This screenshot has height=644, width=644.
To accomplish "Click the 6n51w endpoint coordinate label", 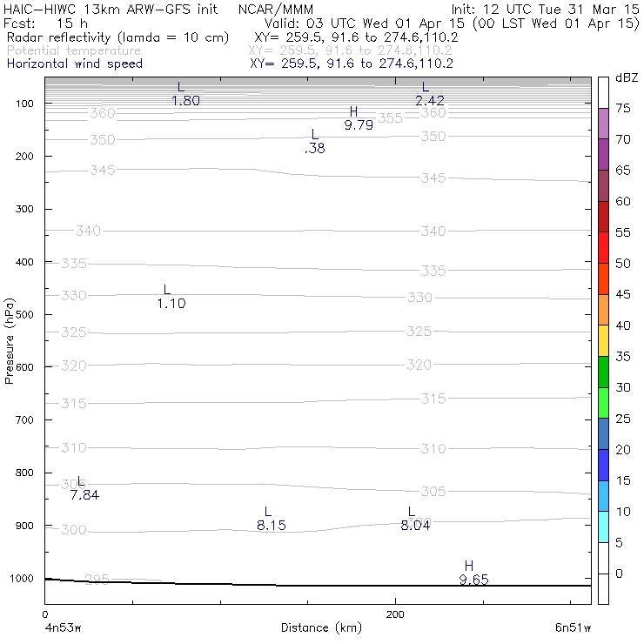I will click(573, 627).
